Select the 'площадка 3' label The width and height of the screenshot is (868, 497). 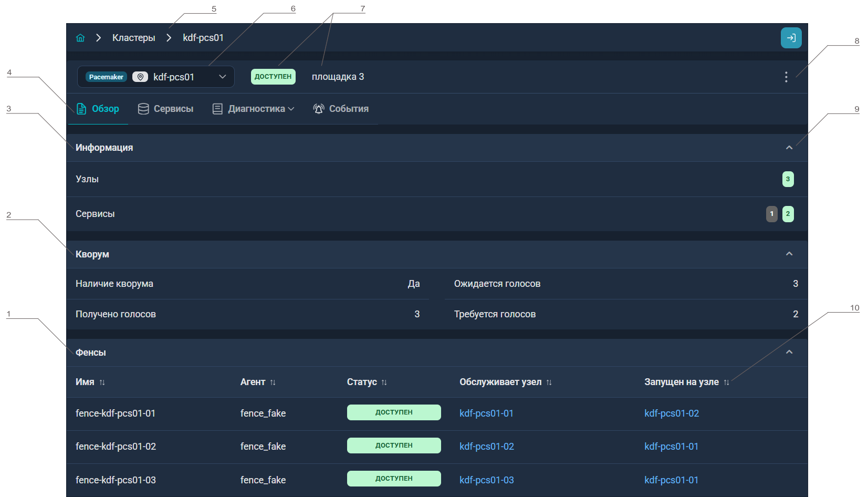(x=338, y=77)
